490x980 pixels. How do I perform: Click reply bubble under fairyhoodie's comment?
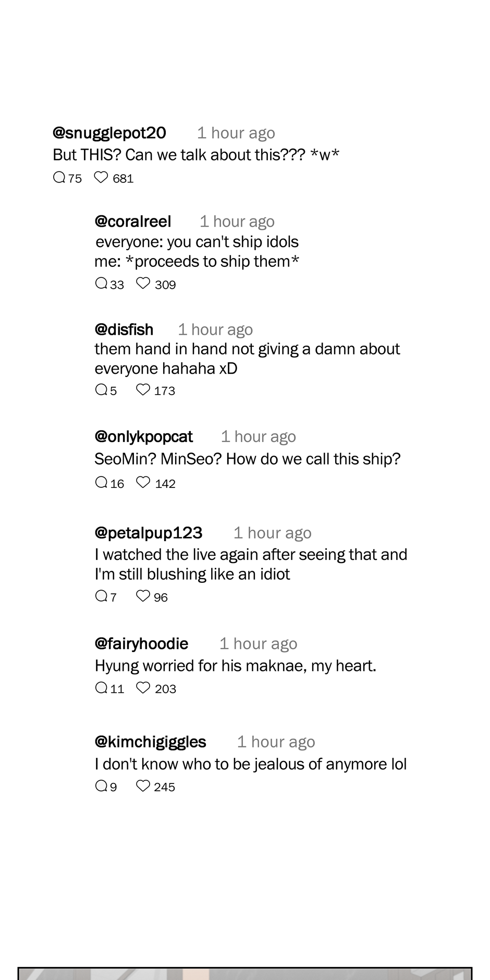point(101,688)
